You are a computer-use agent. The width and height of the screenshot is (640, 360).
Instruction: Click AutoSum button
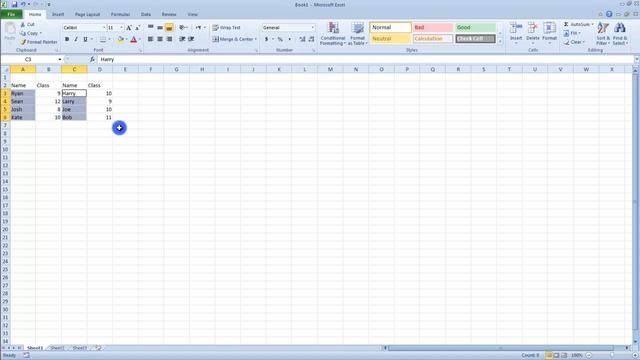(579, 24)
